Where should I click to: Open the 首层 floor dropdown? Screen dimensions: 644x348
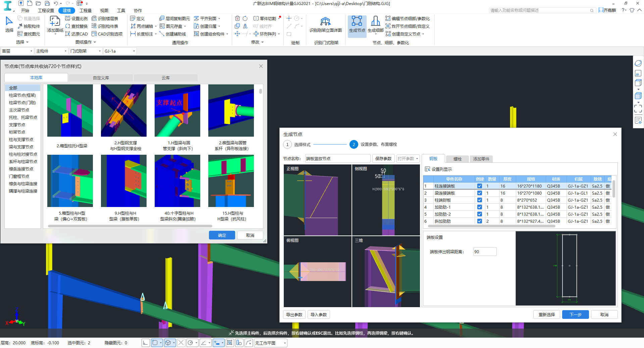(x=17, y=51)
